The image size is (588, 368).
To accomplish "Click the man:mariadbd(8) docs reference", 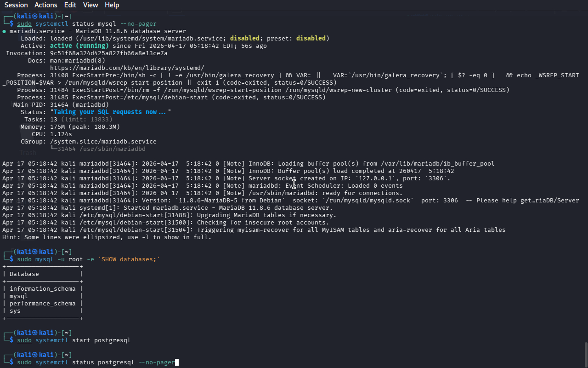I will [x=77, y=60].
